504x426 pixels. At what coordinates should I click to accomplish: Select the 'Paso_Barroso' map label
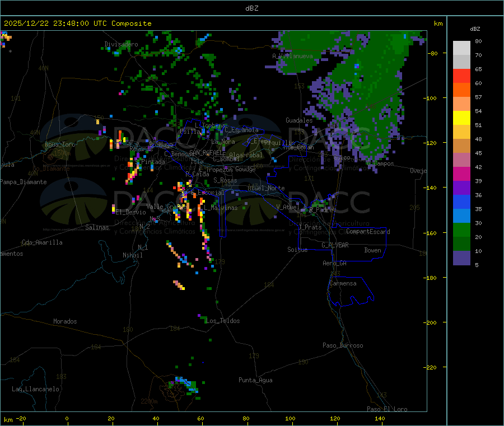[343, 345]
